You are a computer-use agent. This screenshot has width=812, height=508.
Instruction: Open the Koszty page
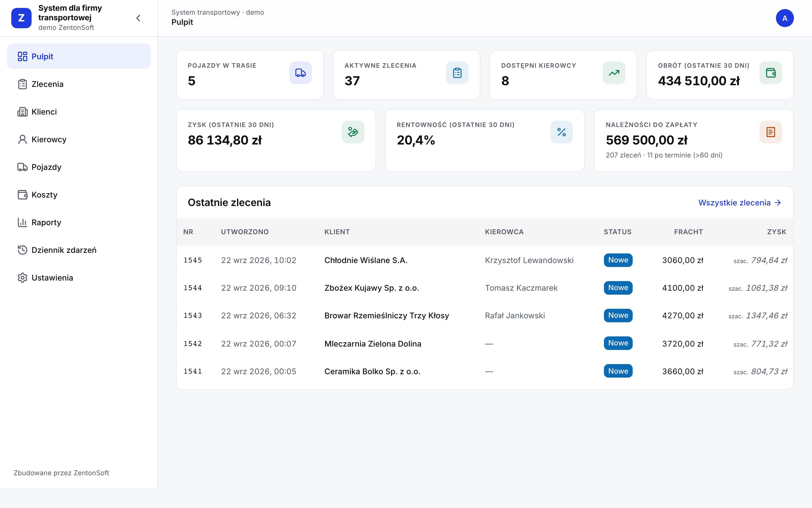[x=78, y=195]
